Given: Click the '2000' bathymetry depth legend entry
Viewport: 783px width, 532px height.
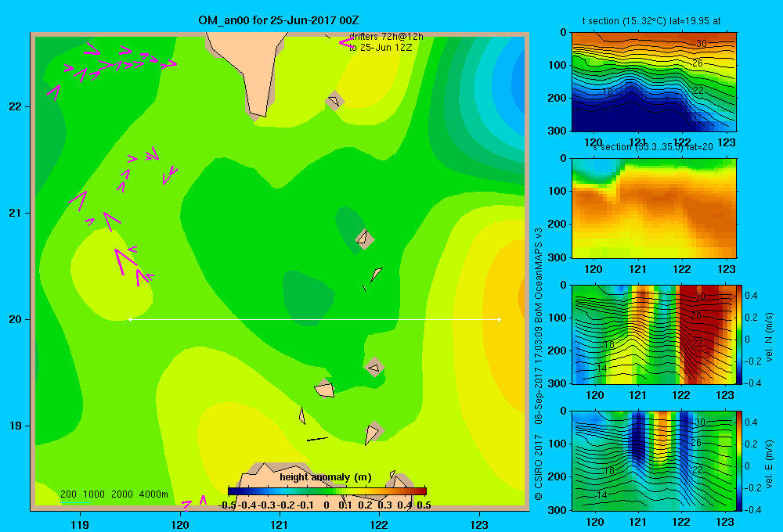Looking at the screenshot, I should click(122, 494).
